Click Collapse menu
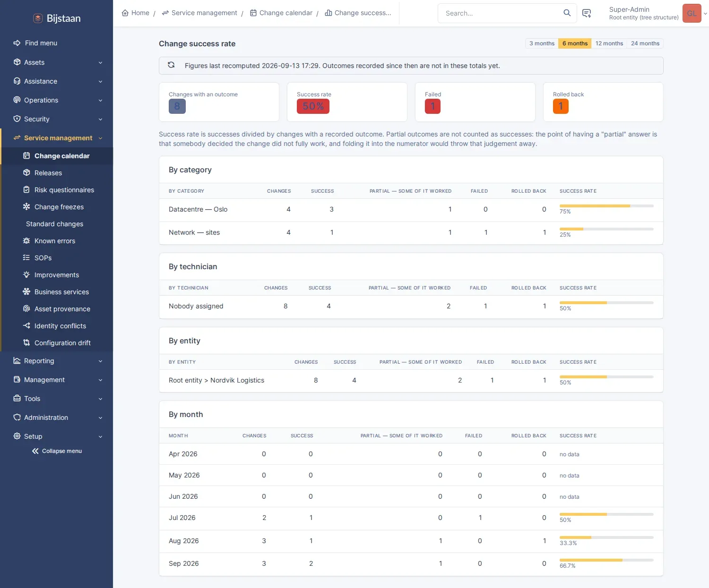 [57, 451]
